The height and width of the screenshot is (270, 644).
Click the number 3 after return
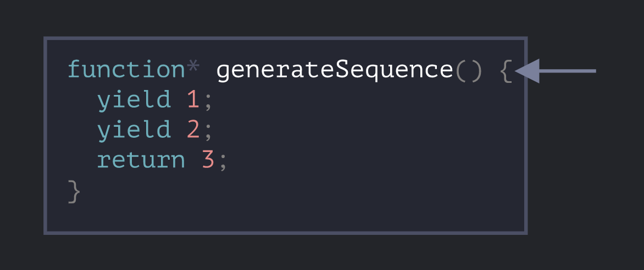point(207,160)
